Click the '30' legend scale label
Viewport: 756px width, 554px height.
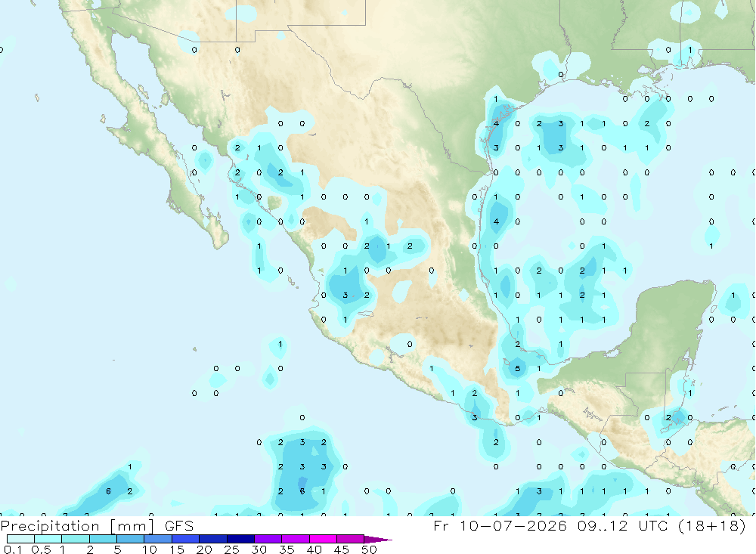pyautogui.click(x=259, y=549)
